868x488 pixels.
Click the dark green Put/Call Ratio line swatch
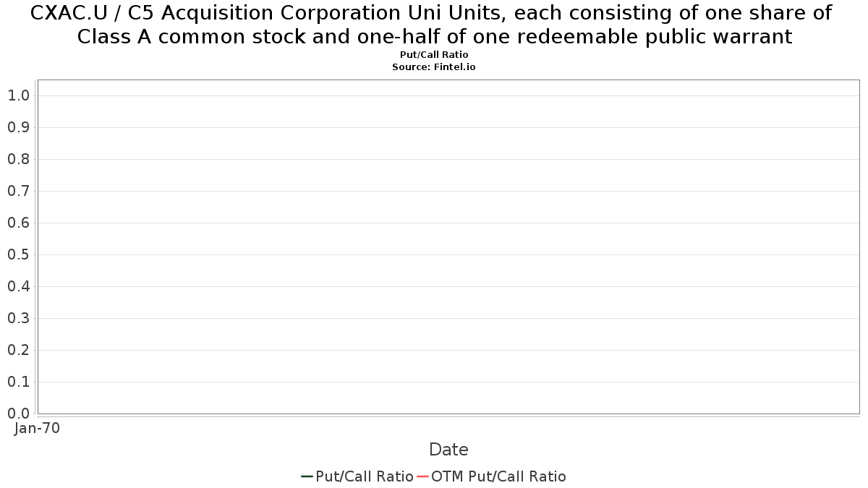point(307,476)
